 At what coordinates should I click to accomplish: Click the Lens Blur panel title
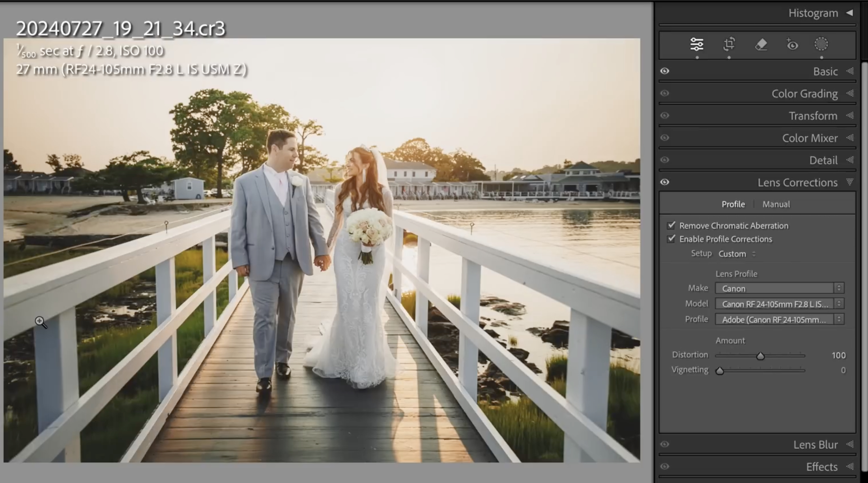pos(816,445)
